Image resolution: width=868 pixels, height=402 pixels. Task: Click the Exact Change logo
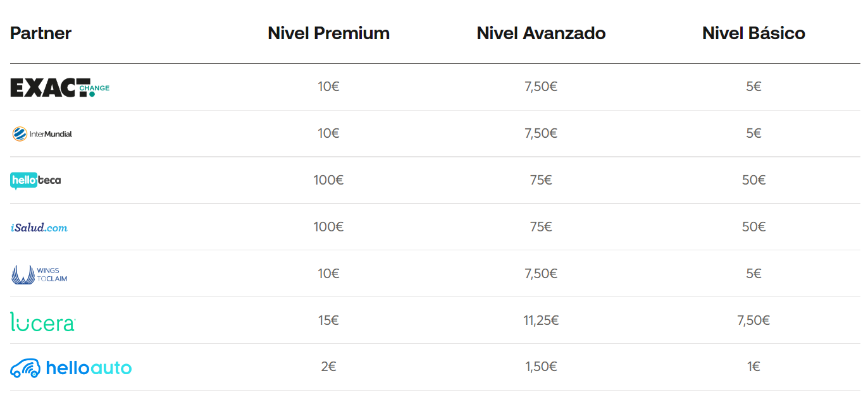tap(59, 87)
